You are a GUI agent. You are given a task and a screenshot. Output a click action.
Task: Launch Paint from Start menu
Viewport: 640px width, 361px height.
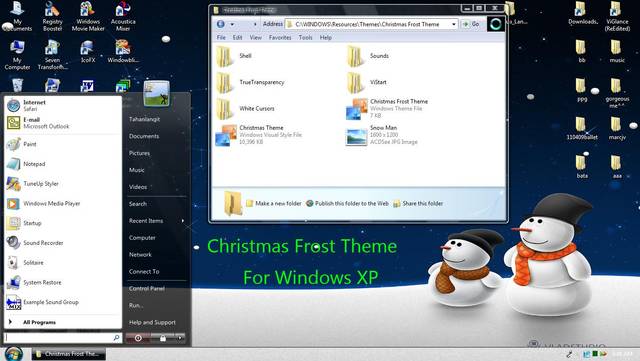(63, 144)
